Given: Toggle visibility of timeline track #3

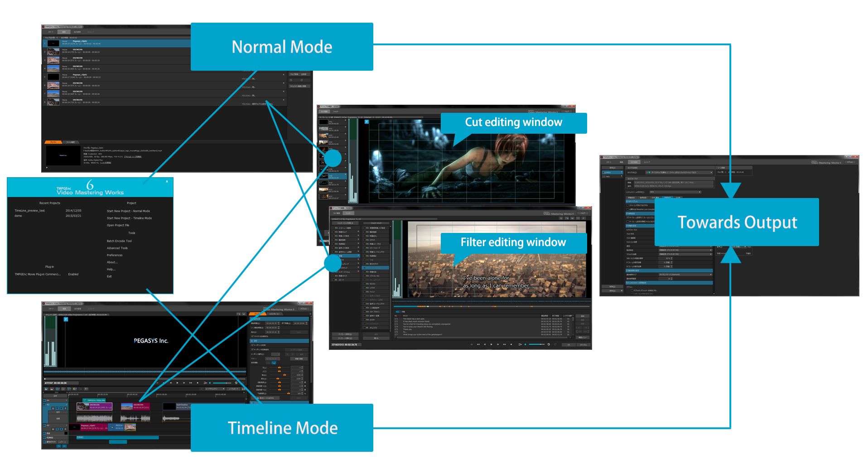Looking at the screenshot, I should click(44, 405).
